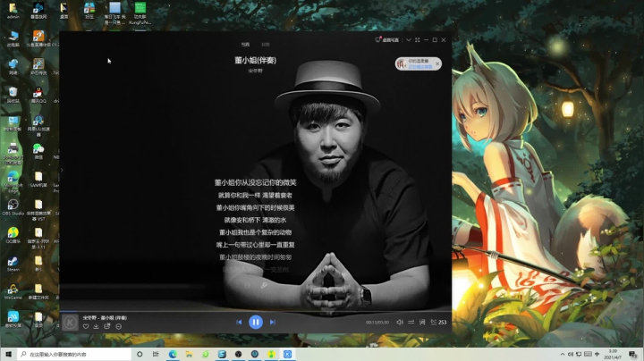Screen dimensions: 644x361
Task: Open the playlist queue showing 253
Action: pos(438,322)
